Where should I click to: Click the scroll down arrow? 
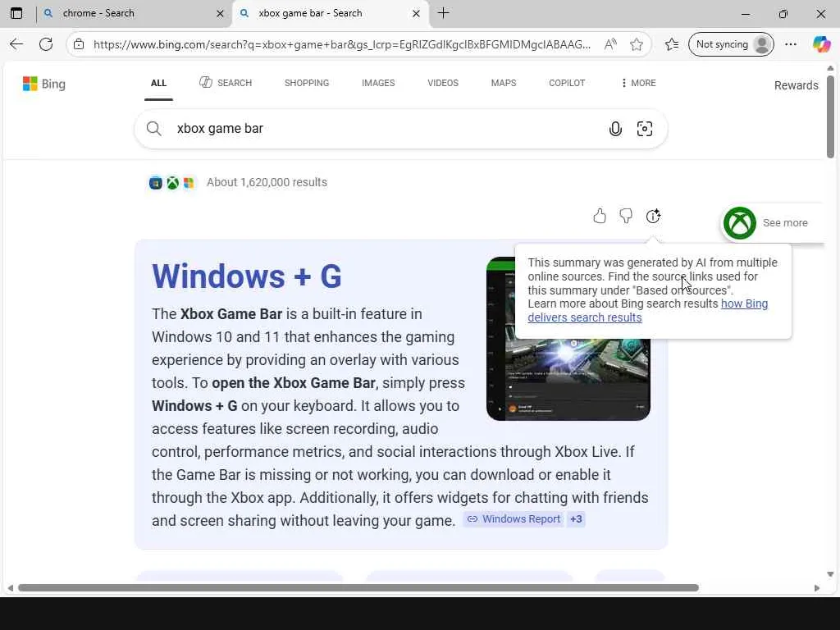830,574
